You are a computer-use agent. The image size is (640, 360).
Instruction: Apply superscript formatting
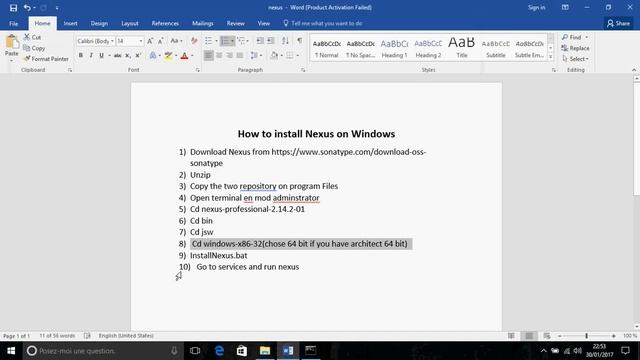coord(138,55)
